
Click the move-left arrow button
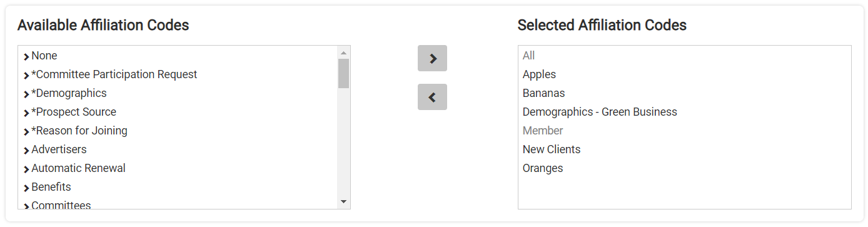tap(432, 97)
